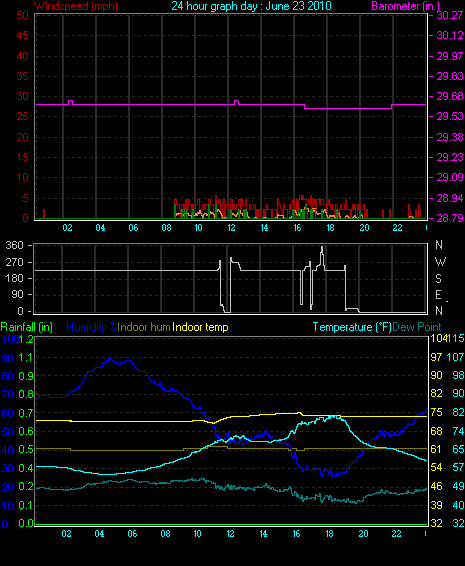465x566 pixels.
Task: Click compass letter S on direction chart
Action: pyautogui.click(x=438, y=278)
